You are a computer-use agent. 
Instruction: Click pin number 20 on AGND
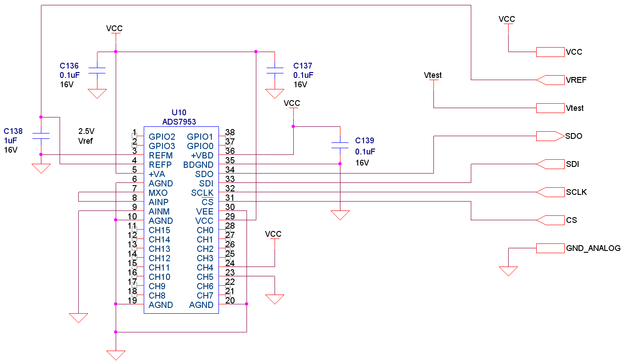tap(230, 300)
